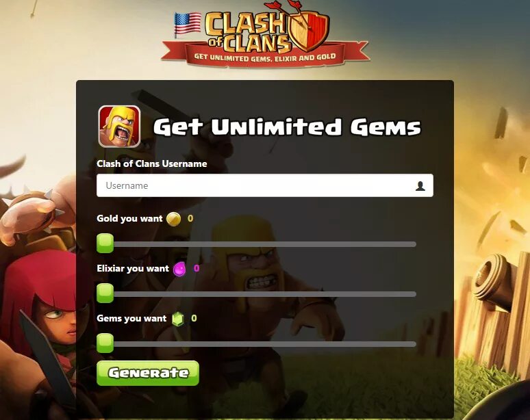Click the middle of Gold slider track
This screenshot has height=420, width=530.
(257, 244)
